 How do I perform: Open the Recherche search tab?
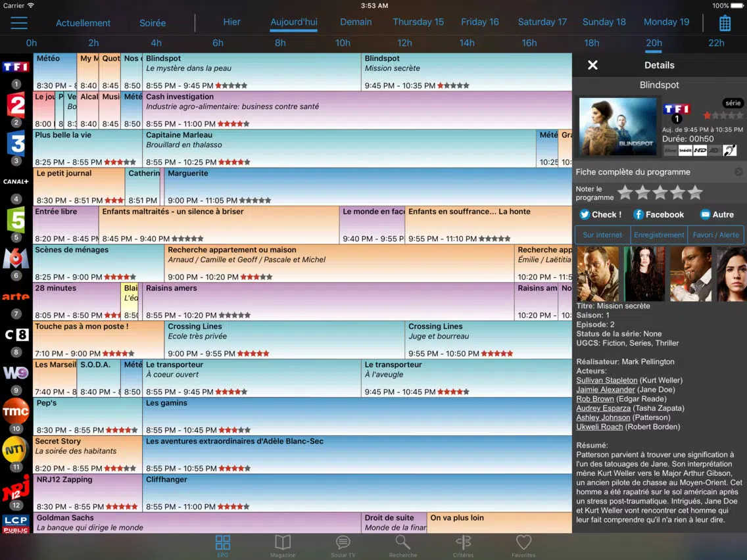pyautogui.click(x=403, y=546)
